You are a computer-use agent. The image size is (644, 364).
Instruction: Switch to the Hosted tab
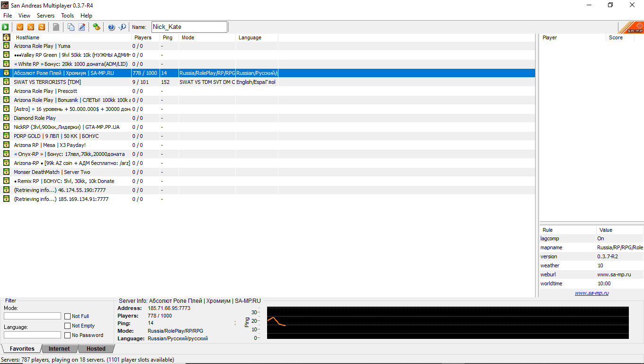(x=96, y=349)
